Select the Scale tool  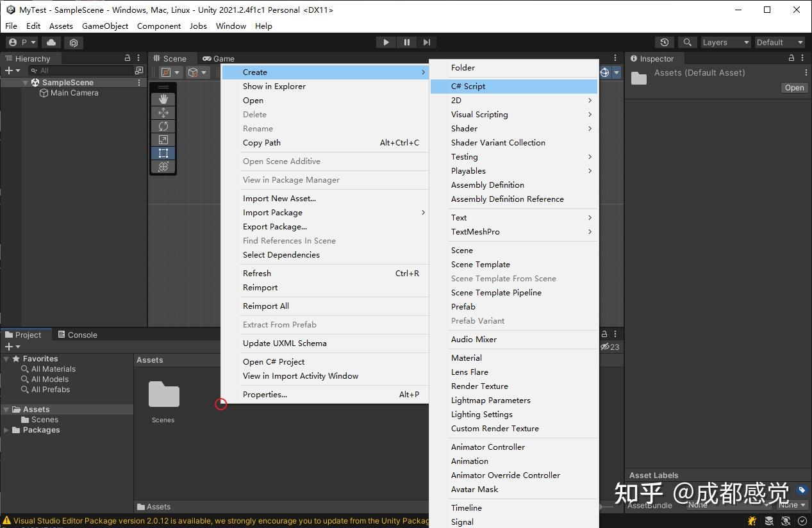pyautogui.click(x=163, y=140)
